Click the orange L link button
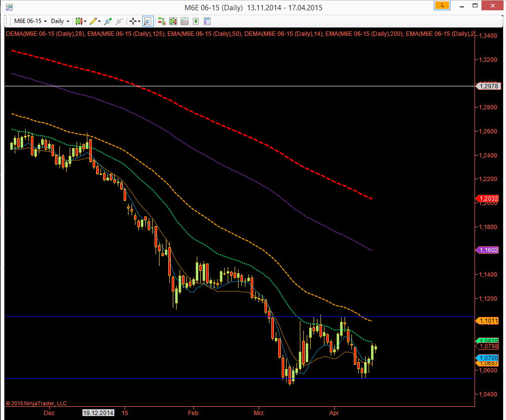The image size is (506, 420). pos(442,5)
